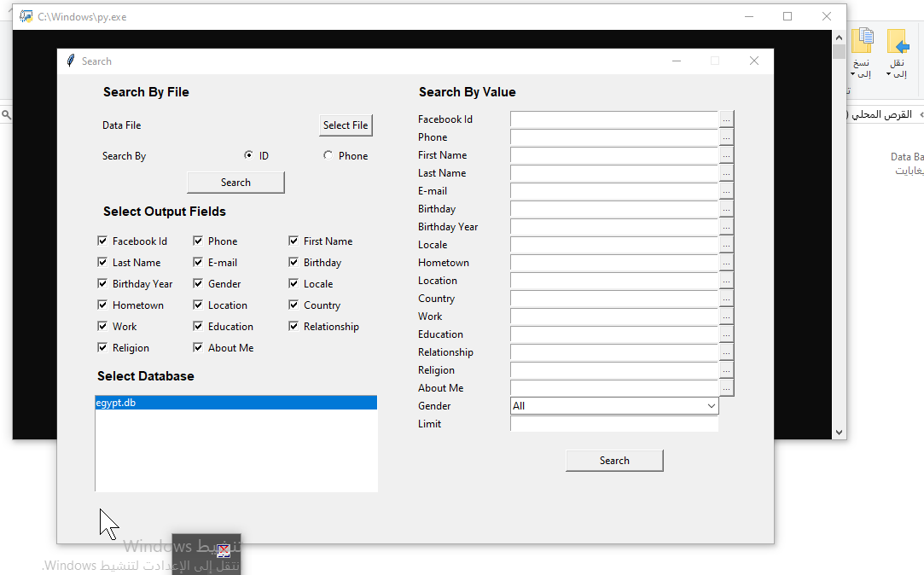Click the browse button beside Hometown field
Image resolution: width=924 pixels, height=575 pixels.
[726, 263]
